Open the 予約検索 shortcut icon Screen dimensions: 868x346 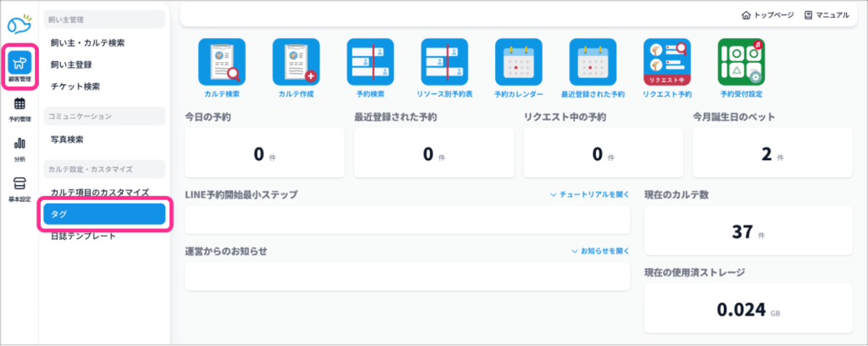pyautogui.click(x=370, y=63)
